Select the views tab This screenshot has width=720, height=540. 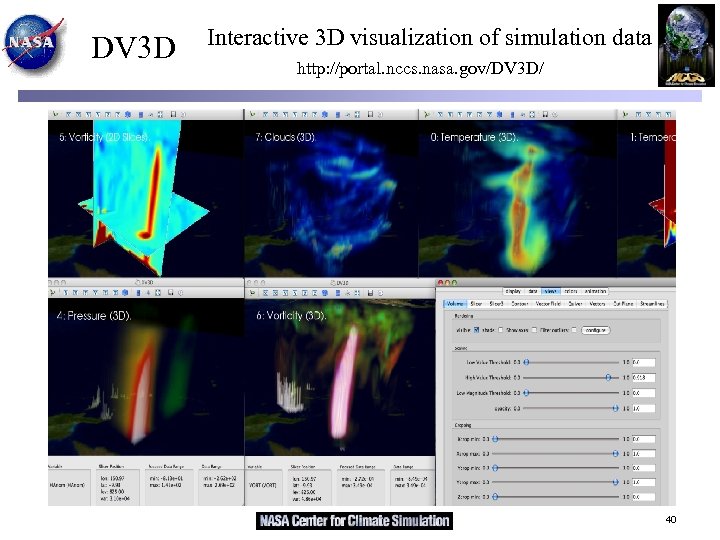(551, 291)
